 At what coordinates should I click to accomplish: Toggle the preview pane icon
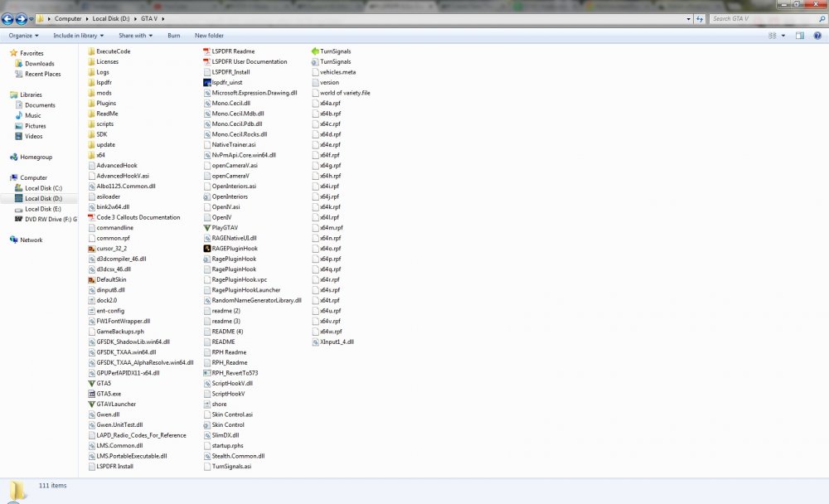click(x=800, y=36)
